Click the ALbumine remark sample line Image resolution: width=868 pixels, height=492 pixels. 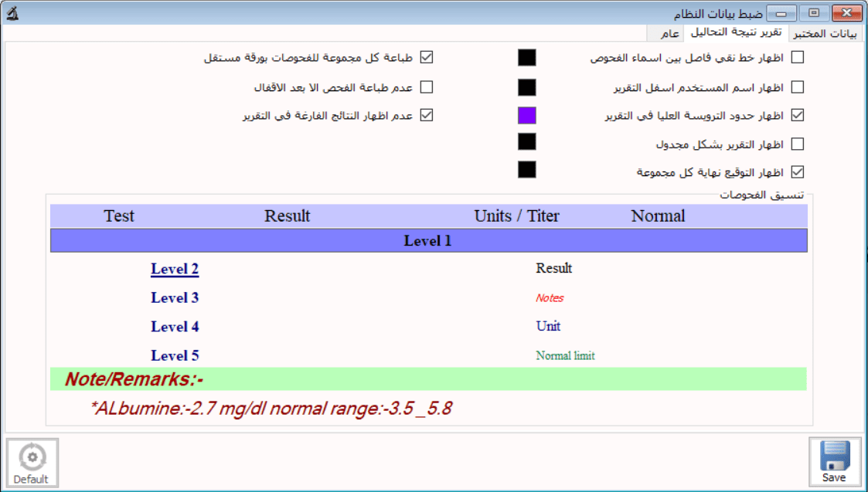click(271, 408)
